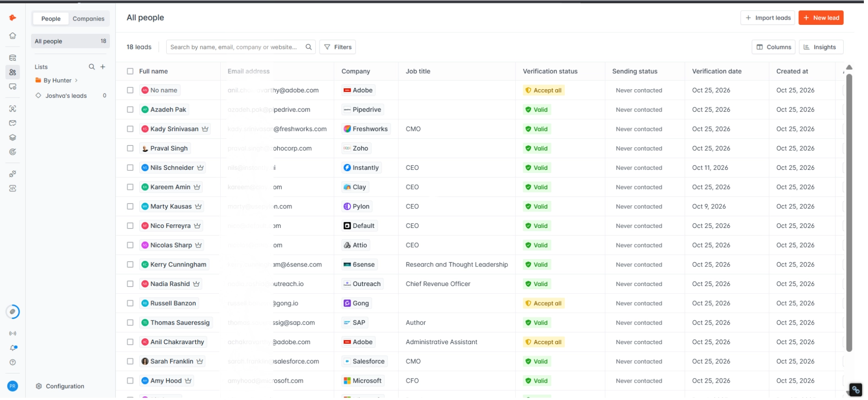
Task: Open the code API icon in sidebar
Action: (13, 189)
